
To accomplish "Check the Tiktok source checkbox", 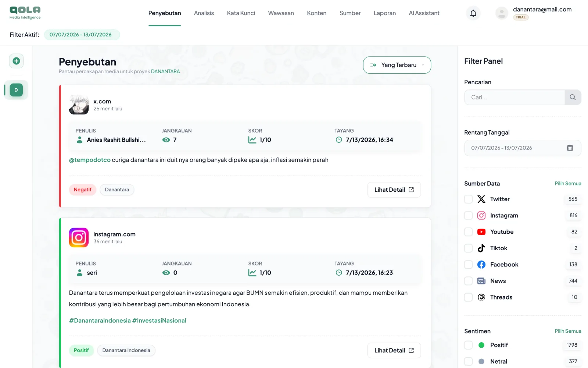I will pos(468,248).
